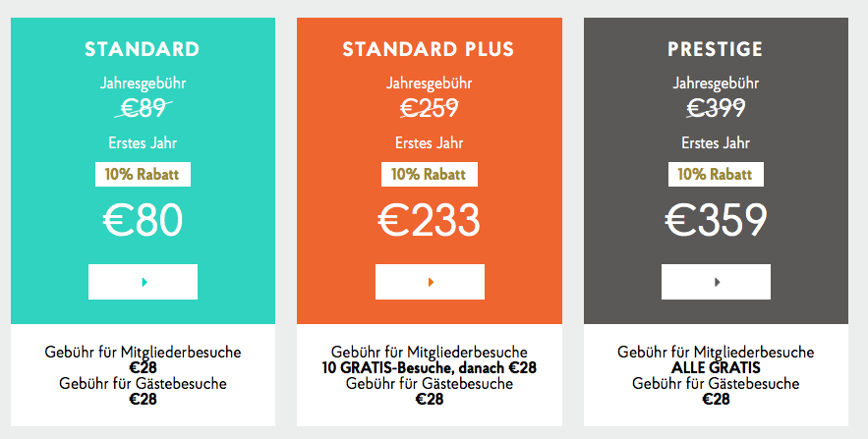Image resolution: width=868 pixels, height=439 pixels.
Task: Click the ALLE GRATIS text under Prestige
Action: 716,368
